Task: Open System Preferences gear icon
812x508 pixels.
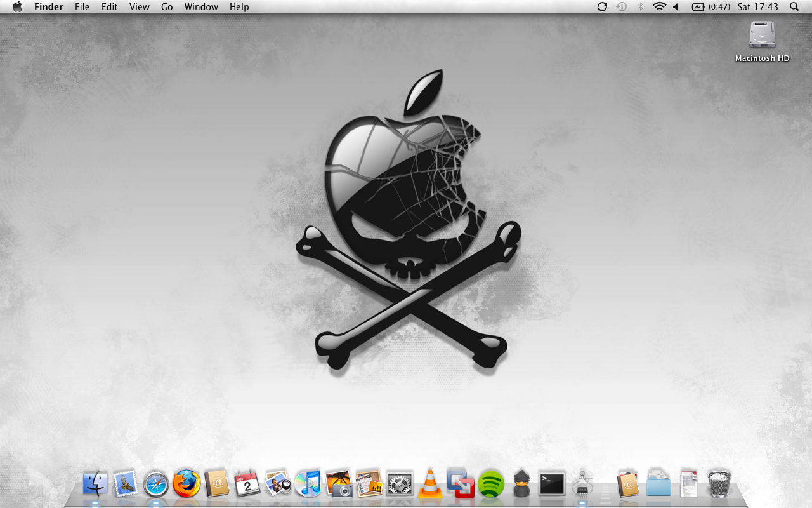Action: pyautogui.click(x=400, y=485)
